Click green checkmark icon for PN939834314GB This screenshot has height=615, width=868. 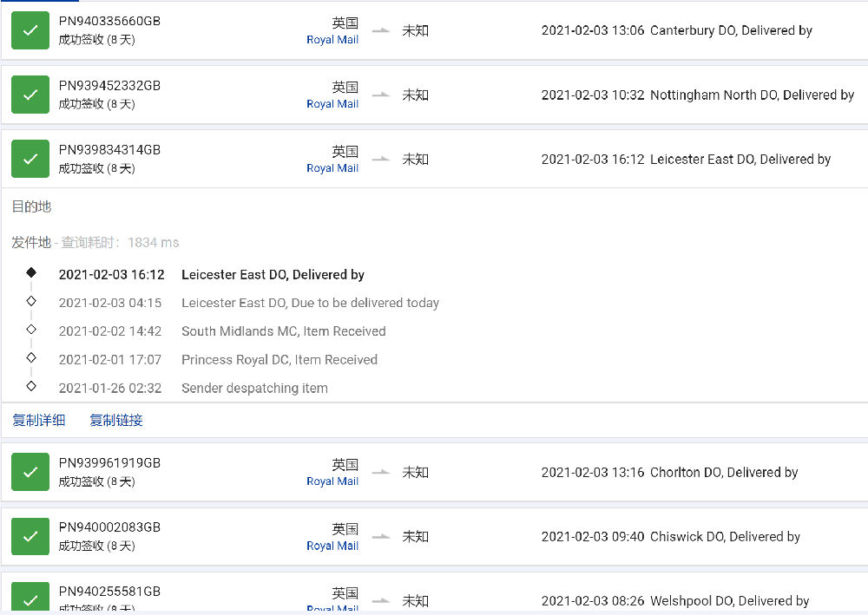click(x=30, y=159)
